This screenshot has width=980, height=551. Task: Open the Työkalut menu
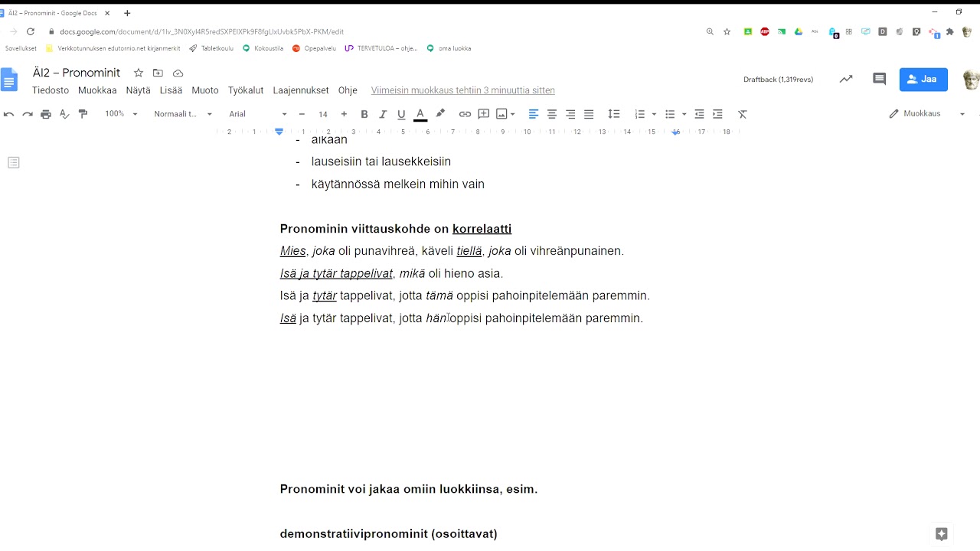(246, 90)
